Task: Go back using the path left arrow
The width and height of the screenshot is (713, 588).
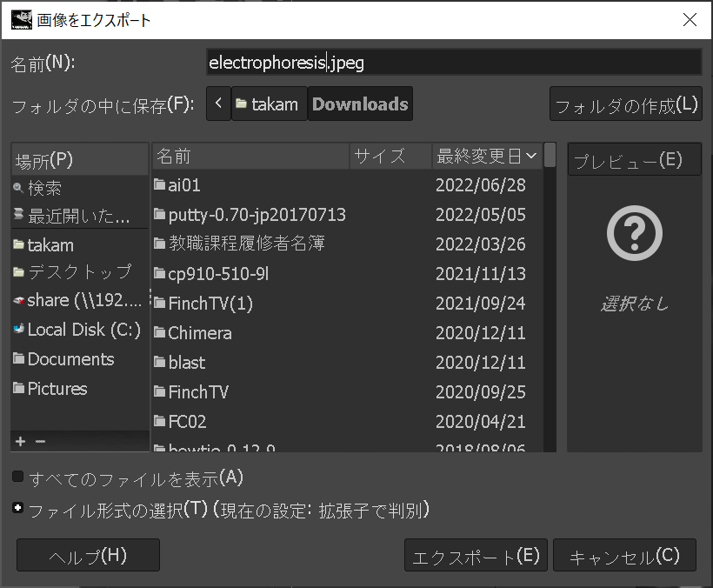Action: [217, 104]
